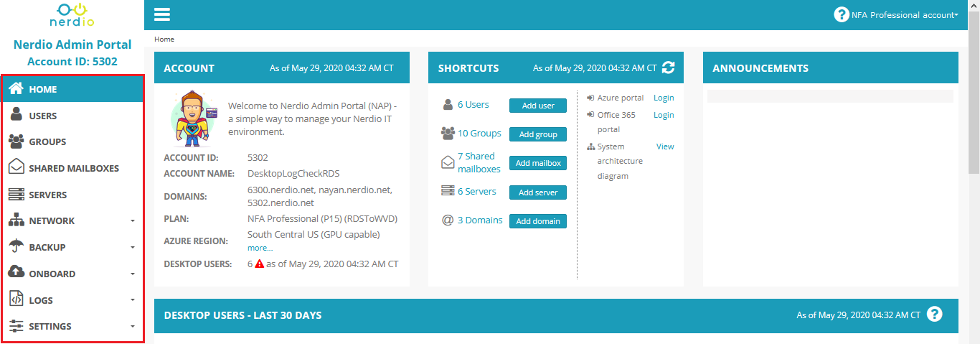
Task: Click the Add group button
Action: pyautogui.click(x=538, y=134)
